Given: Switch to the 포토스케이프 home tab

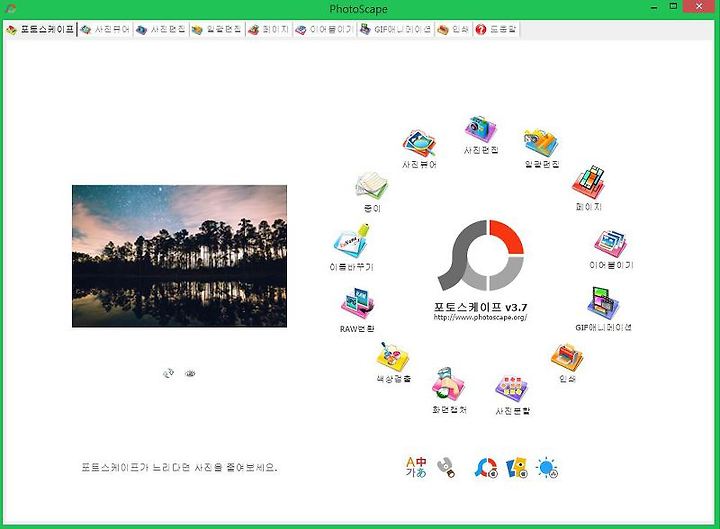Looking at the screenshot, I should click(40, 29).
